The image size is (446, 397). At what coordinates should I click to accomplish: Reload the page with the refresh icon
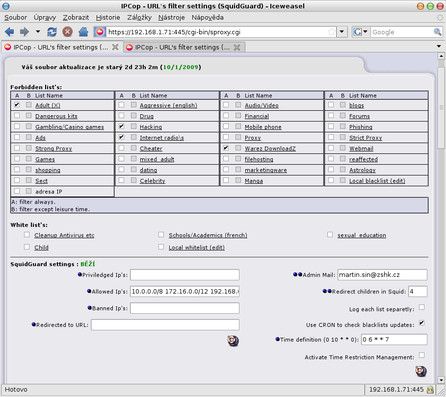click(x=52, y=32)
